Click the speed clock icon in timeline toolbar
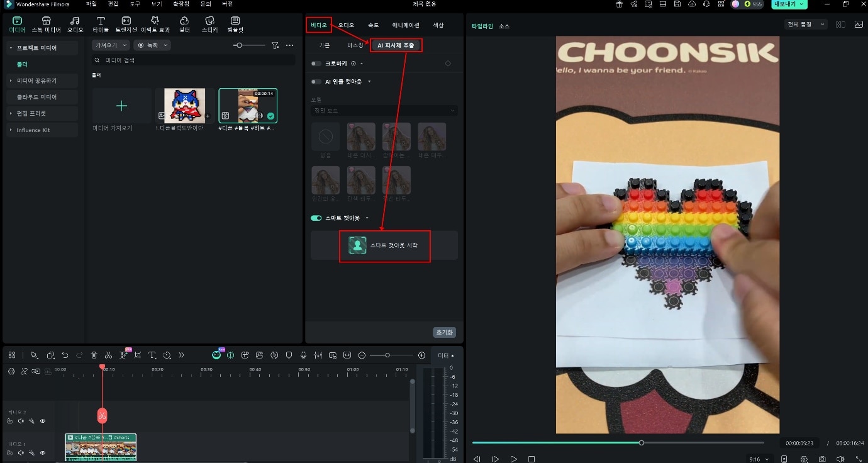Screen dimensions: 868x463 coord(167,355)
